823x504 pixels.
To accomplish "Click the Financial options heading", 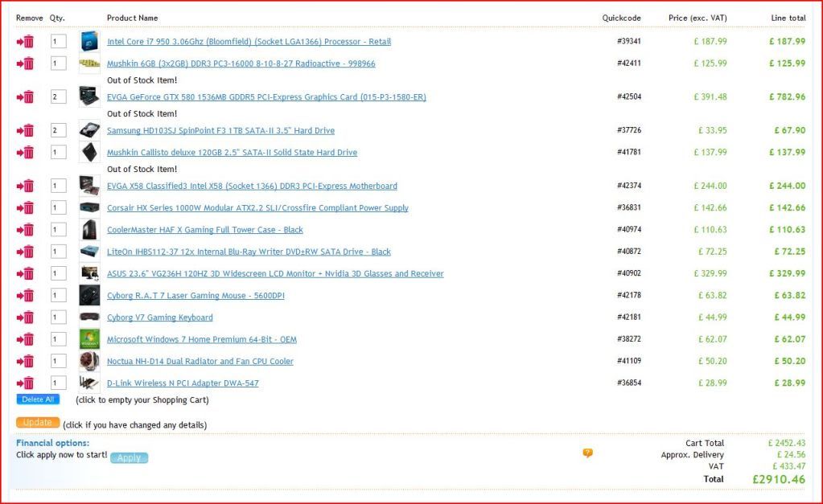I will click(x=52, y=443).
